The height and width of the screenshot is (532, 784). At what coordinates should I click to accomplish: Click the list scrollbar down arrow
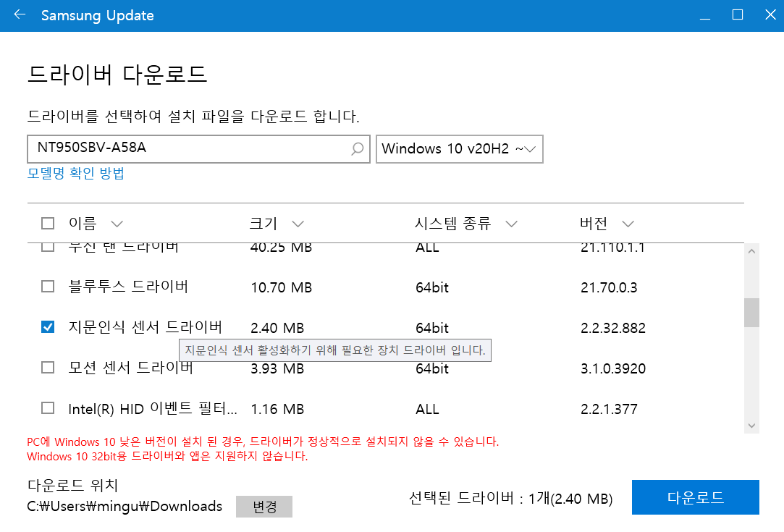pyautogui.click(x=751, y=426)
